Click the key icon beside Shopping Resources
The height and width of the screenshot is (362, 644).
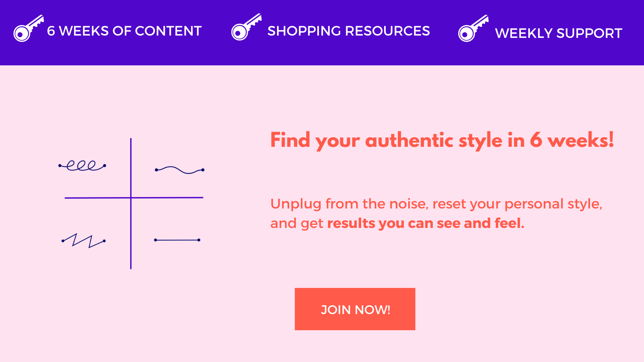point(247,27)
